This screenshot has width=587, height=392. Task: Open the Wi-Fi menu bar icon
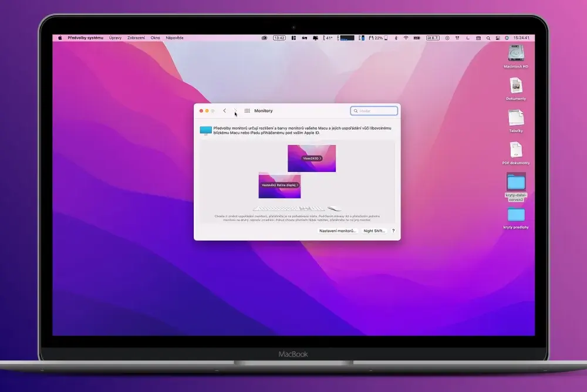[x=406, y=38]
